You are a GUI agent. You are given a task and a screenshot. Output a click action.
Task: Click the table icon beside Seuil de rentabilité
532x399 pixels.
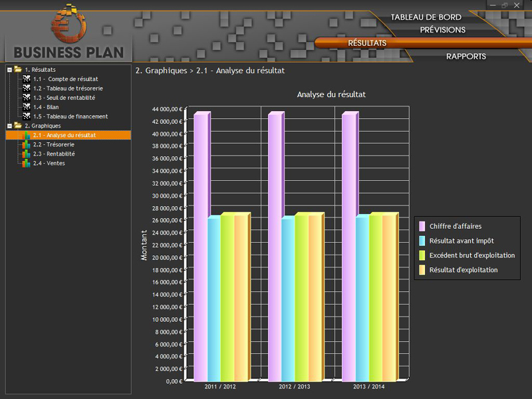pyautogui.click(x=27, y=97)
